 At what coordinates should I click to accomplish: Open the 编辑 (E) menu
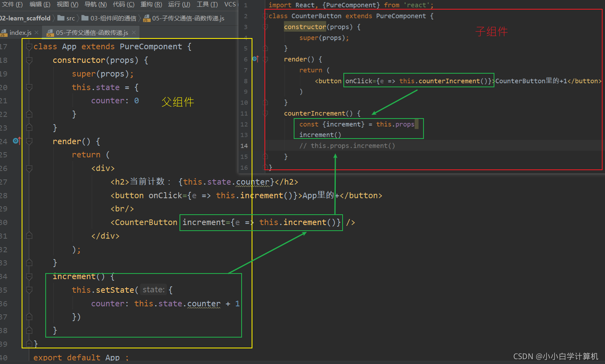[x=40, y=4]
